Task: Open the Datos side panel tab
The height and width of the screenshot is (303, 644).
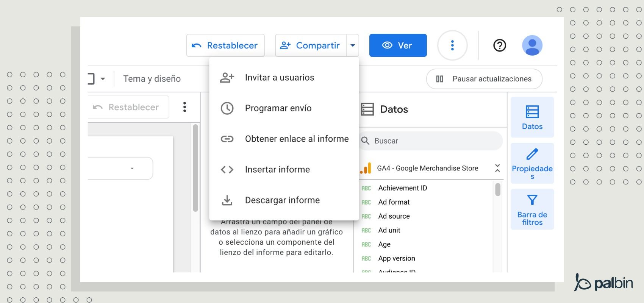Action: coord(532,117)
